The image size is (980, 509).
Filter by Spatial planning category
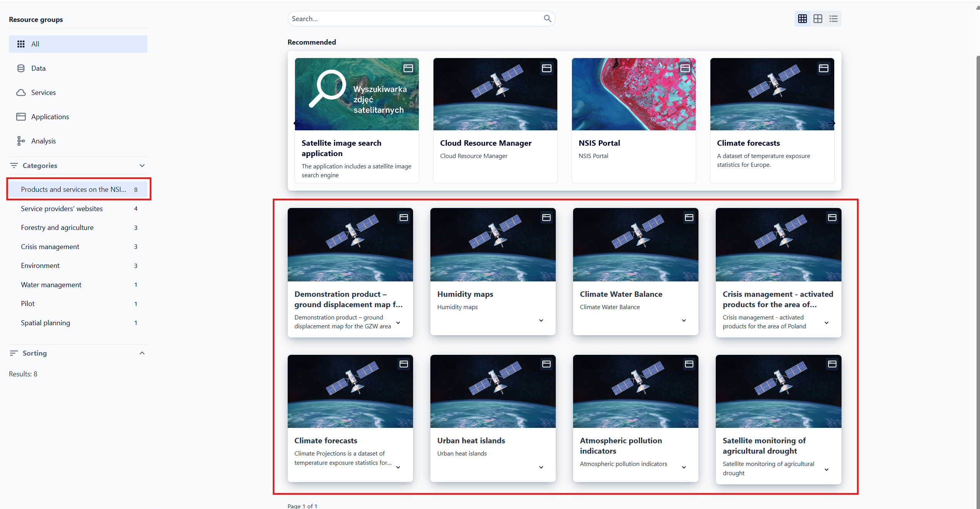tap(78, 323)
